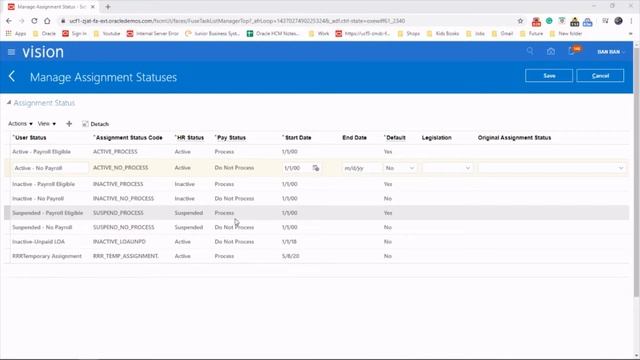640x360 pixels.
Task: Open the user name account menu
Action: (610, 52)
